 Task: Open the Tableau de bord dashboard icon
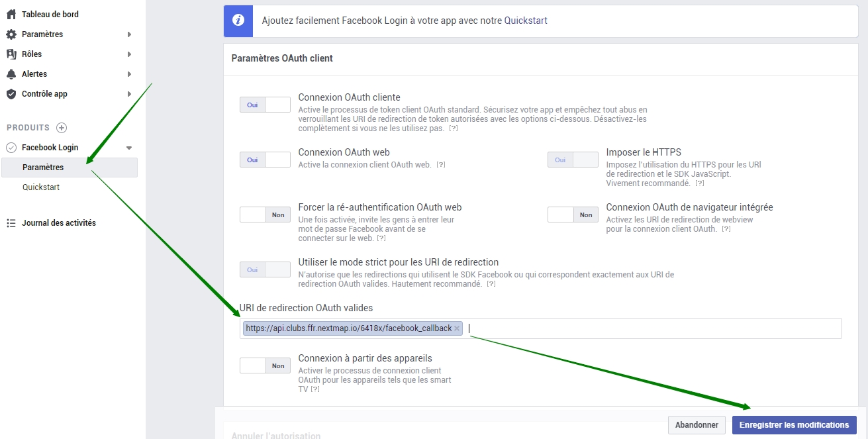point(11,14)
